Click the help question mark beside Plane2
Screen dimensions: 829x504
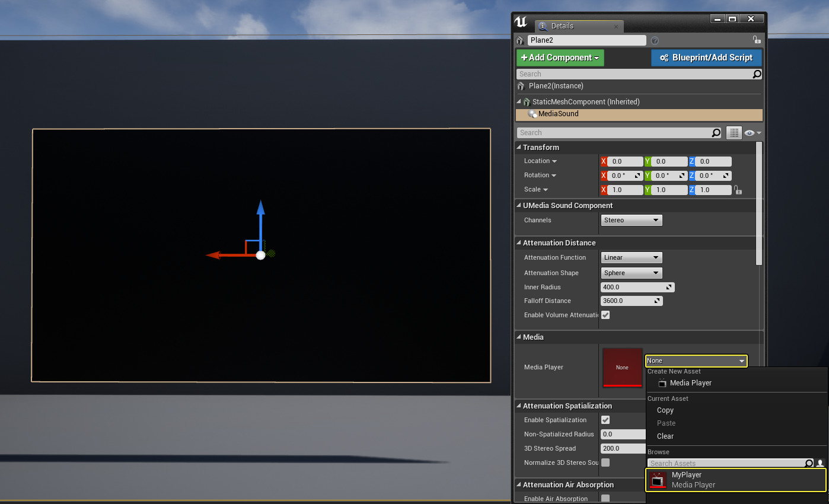pos(655,40)
